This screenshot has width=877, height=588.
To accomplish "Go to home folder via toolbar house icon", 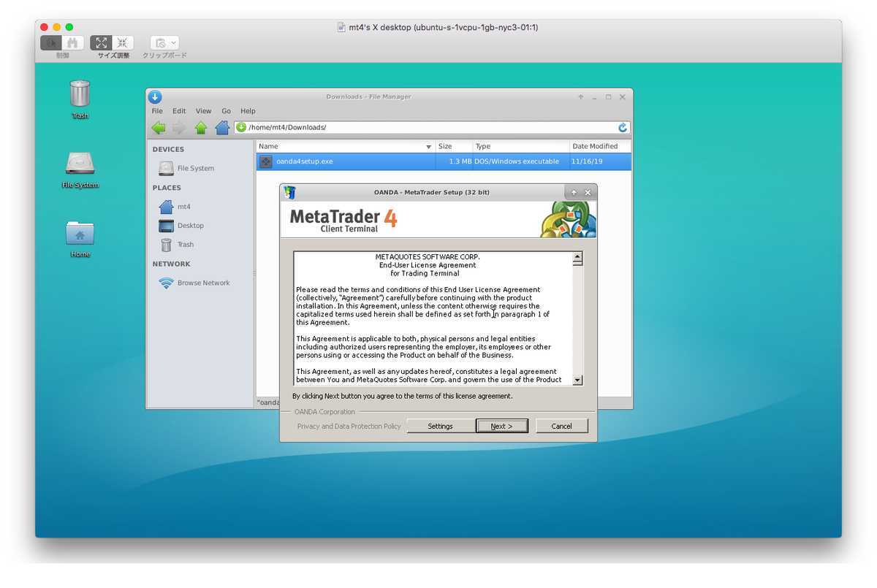I will (222, 128).
